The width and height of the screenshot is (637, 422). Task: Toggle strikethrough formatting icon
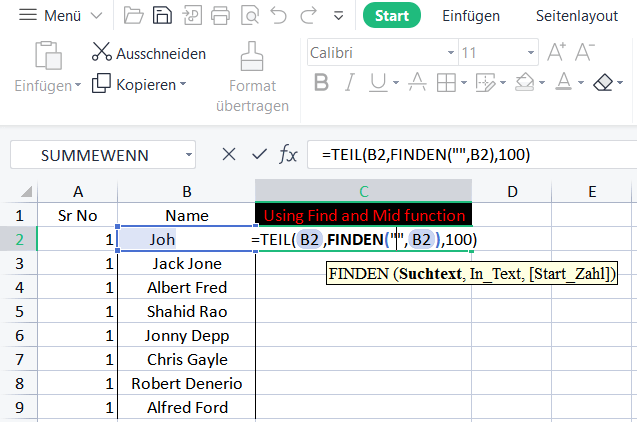point(417,82)
